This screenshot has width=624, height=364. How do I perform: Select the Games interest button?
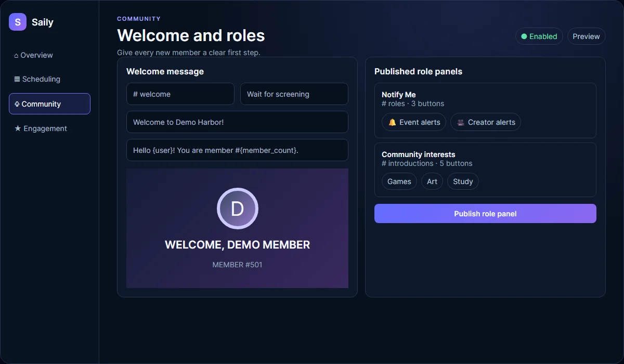[x=399, y=181]
